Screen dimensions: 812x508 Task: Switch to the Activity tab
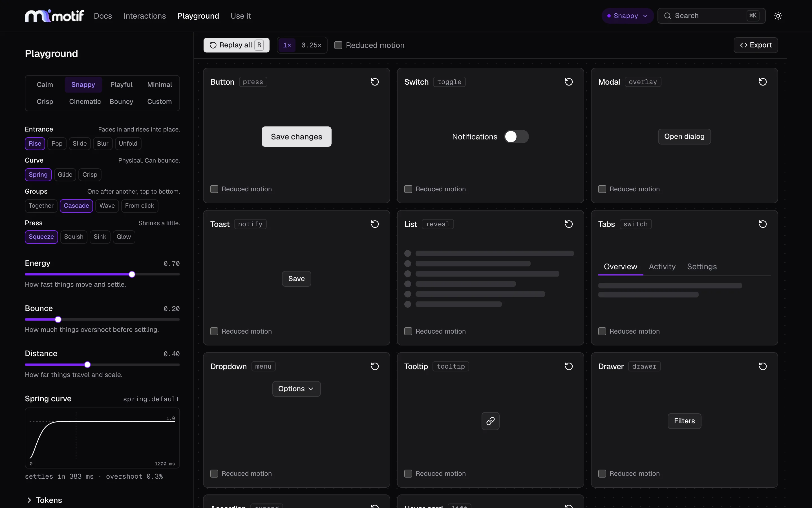click(662, 266)
